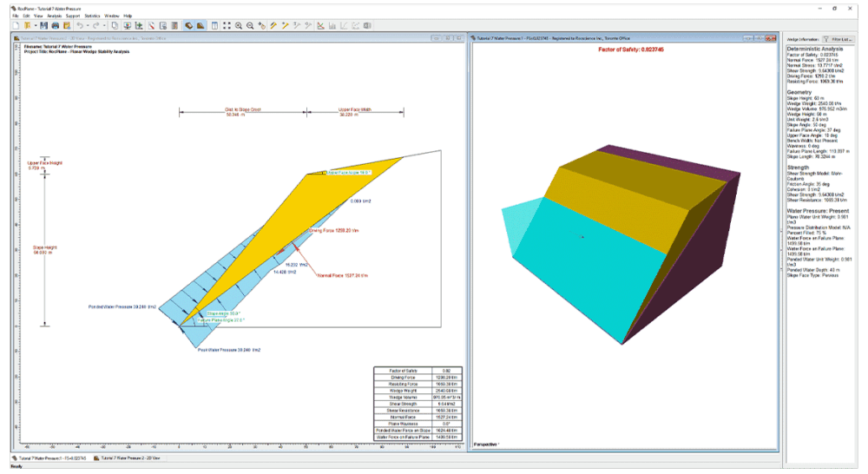This screenshot has width=868, height=474.
Task: Toggle the 2D wedge view button
Action: pos(201,25)
